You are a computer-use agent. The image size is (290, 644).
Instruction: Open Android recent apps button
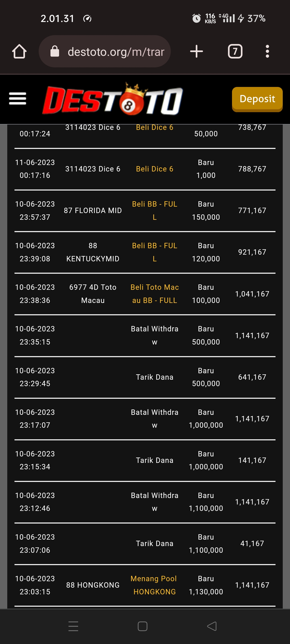pyautogui.click(x=73, y=626)
